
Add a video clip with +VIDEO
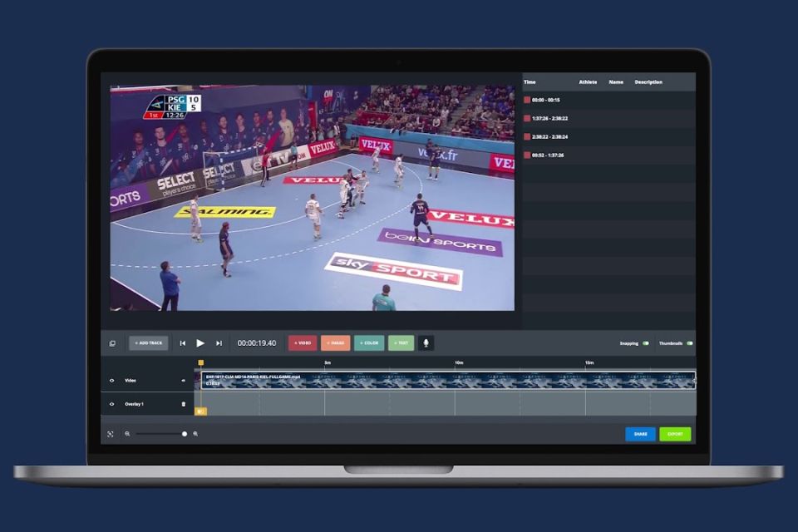(303, 343)
